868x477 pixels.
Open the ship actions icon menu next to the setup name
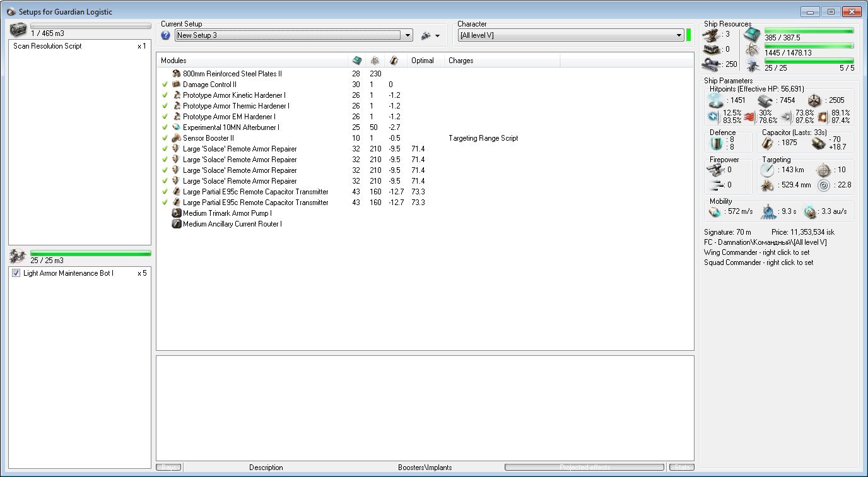click(430, 35)
